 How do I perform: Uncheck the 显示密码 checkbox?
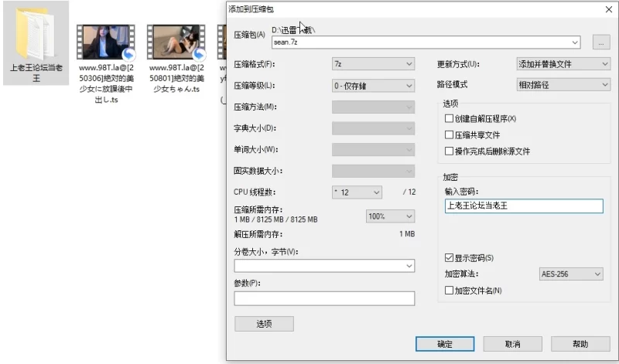point(450,257)
